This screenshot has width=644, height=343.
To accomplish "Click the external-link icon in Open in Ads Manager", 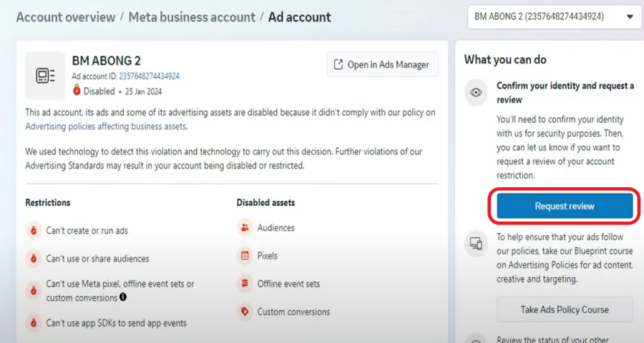I will [x=338, y=64].
